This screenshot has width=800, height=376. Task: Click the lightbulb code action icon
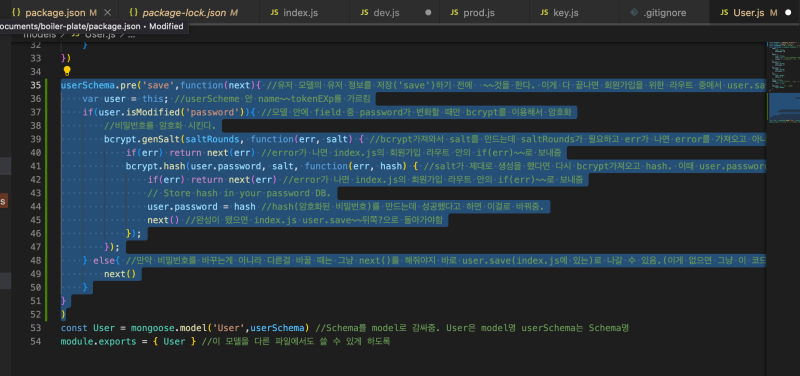pos(66,71)
